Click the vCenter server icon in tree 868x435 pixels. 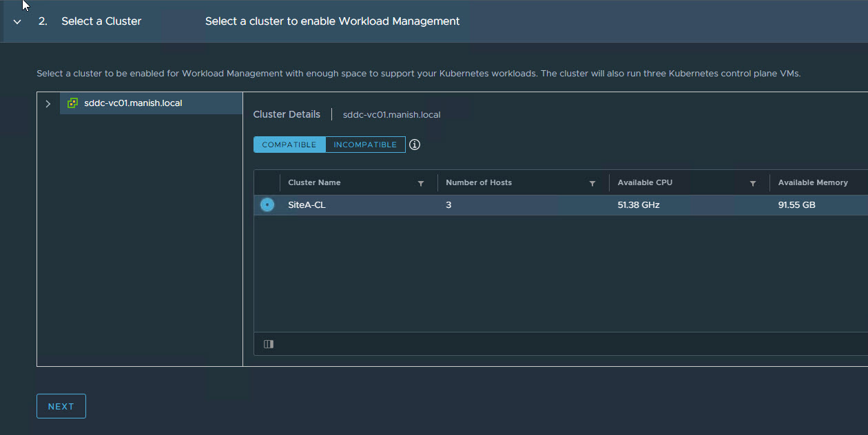click(72, 103)
